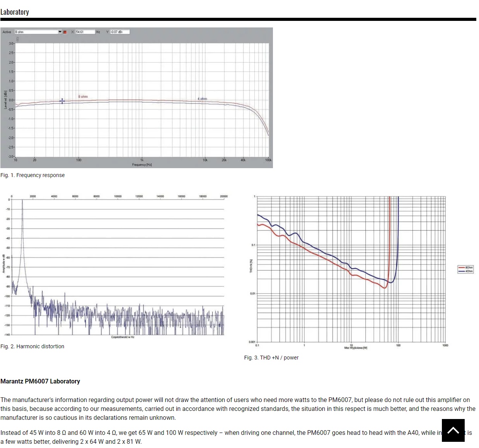Click the 'Fig. 2. Harmonic distortion' caption
Viewport: 479px width, 448px height.
click(x=32, y=346)
